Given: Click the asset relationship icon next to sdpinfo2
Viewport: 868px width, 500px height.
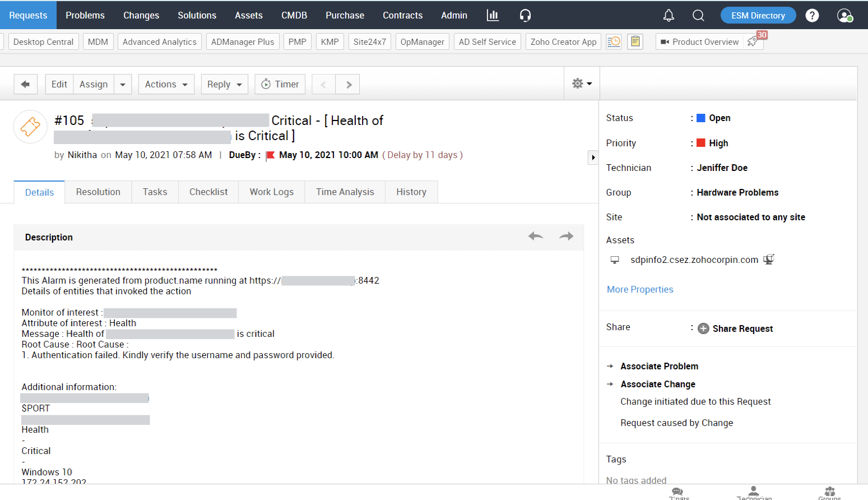Looking at the screenshot, I should [x=769, y=259].
